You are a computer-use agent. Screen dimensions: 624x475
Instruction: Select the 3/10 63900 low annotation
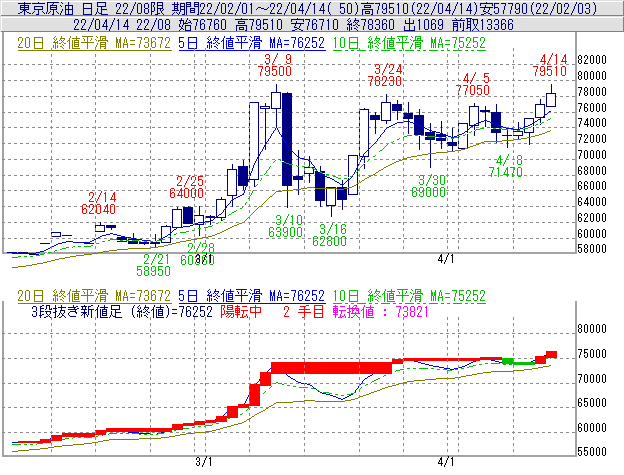click(286, 226)
